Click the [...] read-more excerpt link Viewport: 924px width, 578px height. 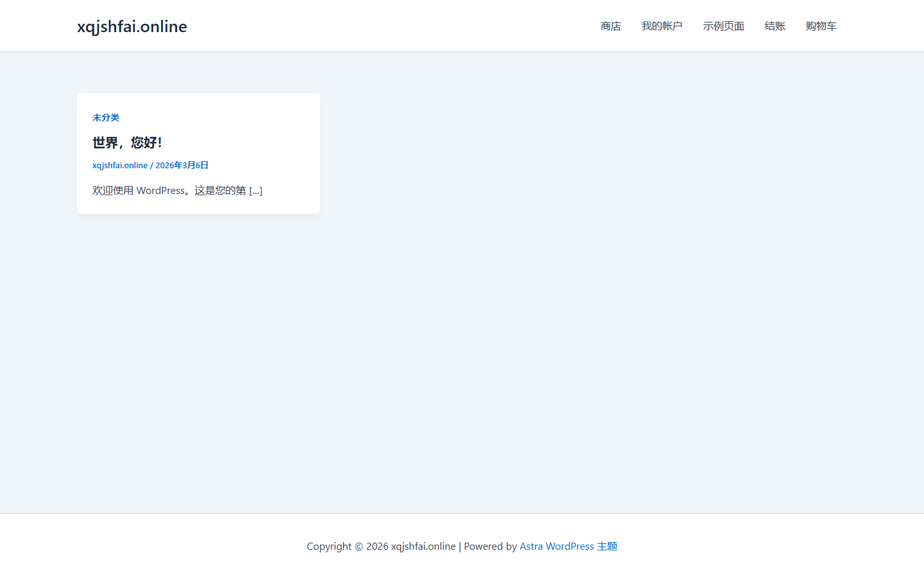tap(256, 190)
